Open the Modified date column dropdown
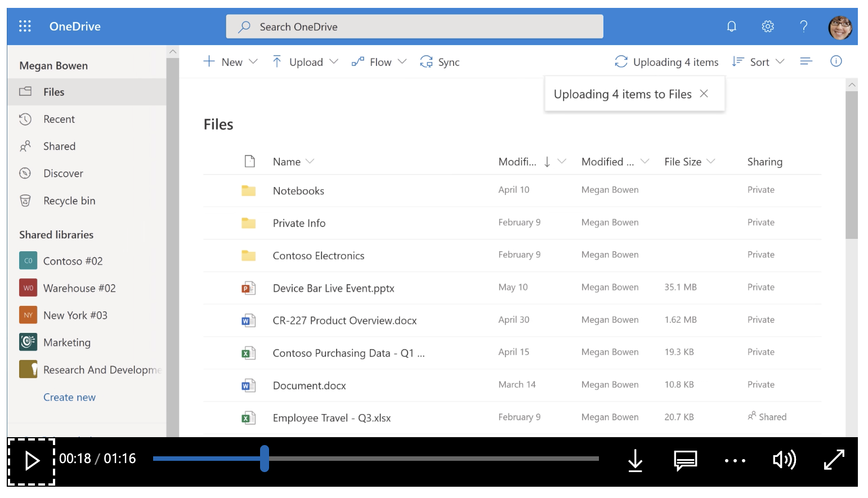This screenshot has height=498, width=868. point(562,161)
